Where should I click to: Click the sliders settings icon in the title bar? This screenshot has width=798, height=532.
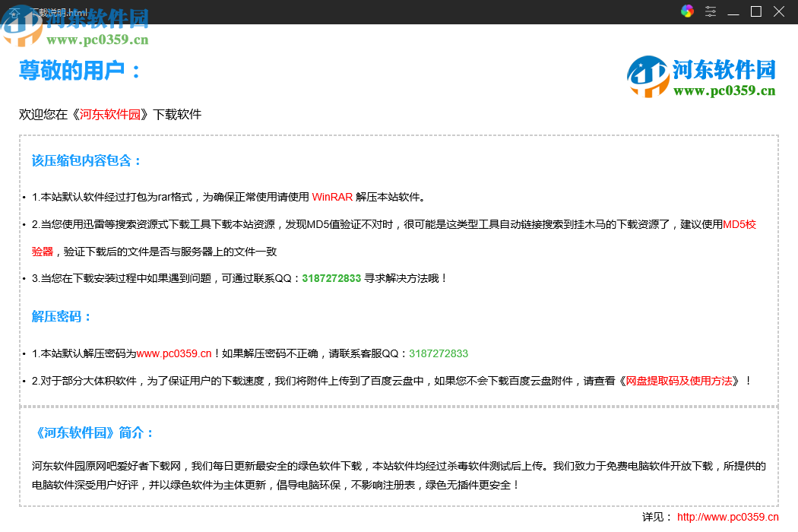click(x=711, y=11)
